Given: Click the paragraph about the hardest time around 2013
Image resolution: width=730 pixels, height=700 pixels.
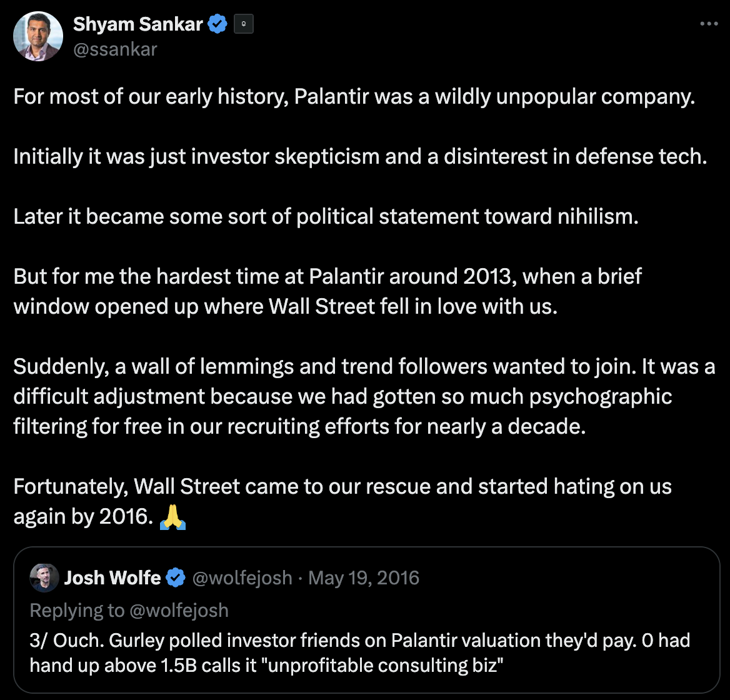Looking at the screenshot, I should pos(327,291).
